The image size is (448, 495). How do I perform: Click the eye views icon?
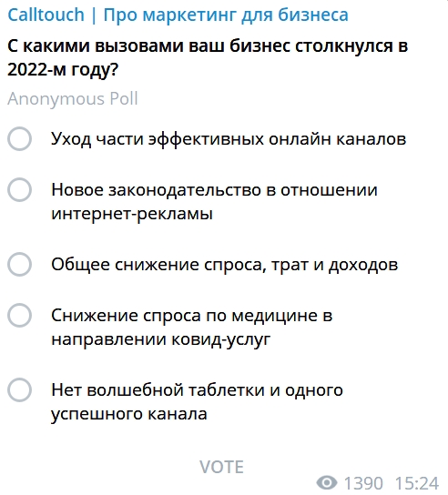(327, 482)
